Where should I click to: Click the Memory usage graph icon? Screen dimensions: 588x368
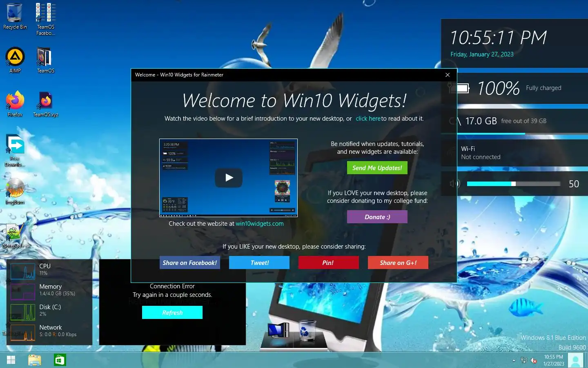pyautogui.click(x=23, y=292)
